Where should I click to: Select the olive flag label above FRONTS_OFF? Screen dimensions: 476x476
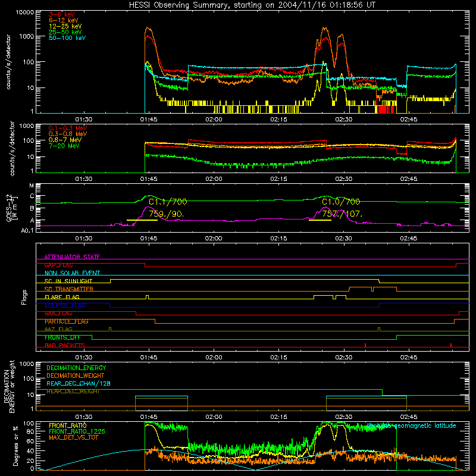point(58,329)
